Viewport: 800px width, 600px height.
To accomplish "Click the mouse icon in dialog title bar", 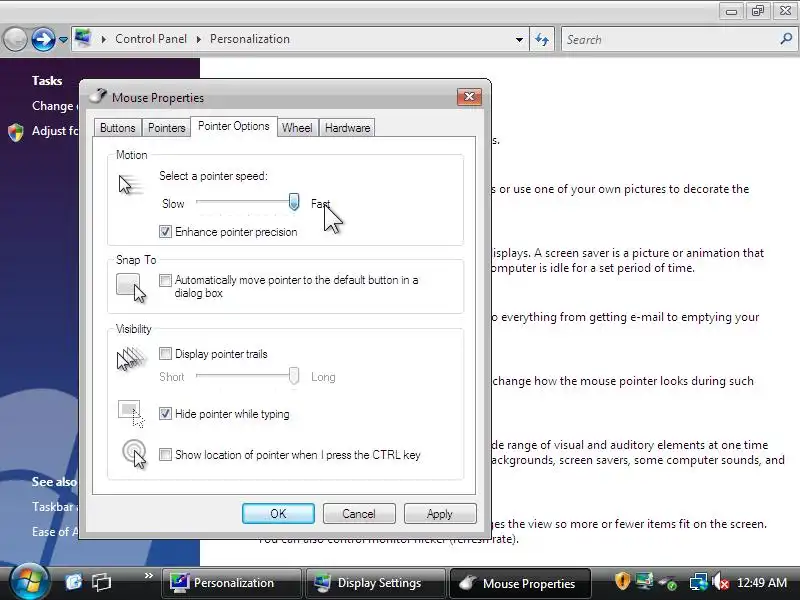I will click(x=98, y=96).
